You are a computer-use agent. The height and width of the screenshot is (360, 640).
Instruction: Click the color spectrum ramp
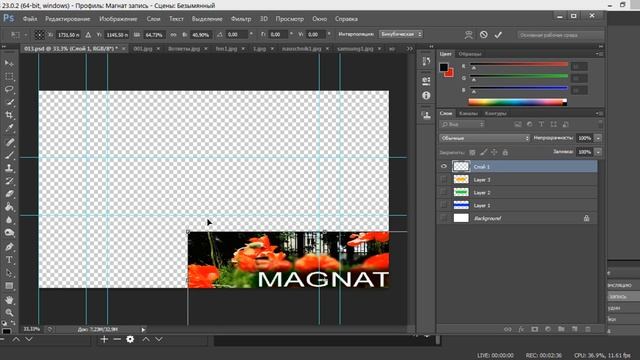click(x=517, y=102)
